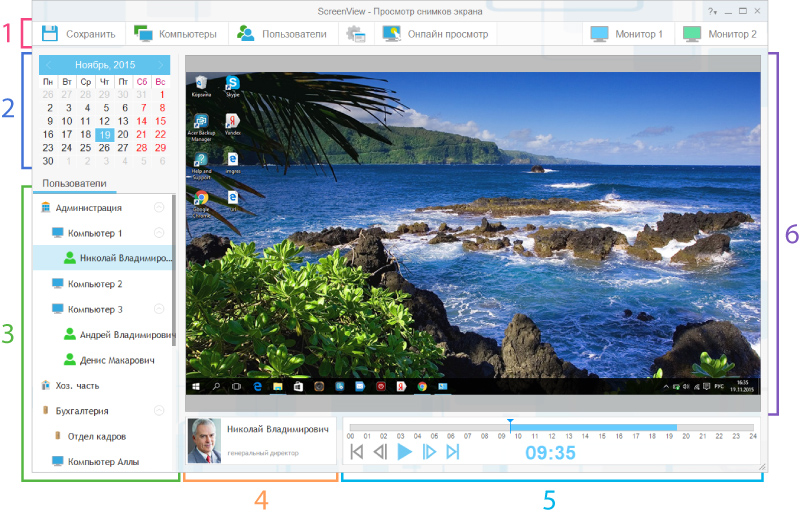Click Store icon in preview taskbar
Viewport: 800px width, 517px height.
[x=298, y=387]
